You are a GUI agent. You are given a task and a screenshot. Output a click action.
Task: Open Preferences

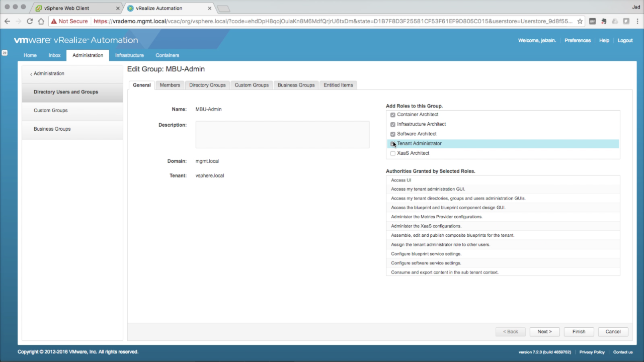(x=578, y=41)
